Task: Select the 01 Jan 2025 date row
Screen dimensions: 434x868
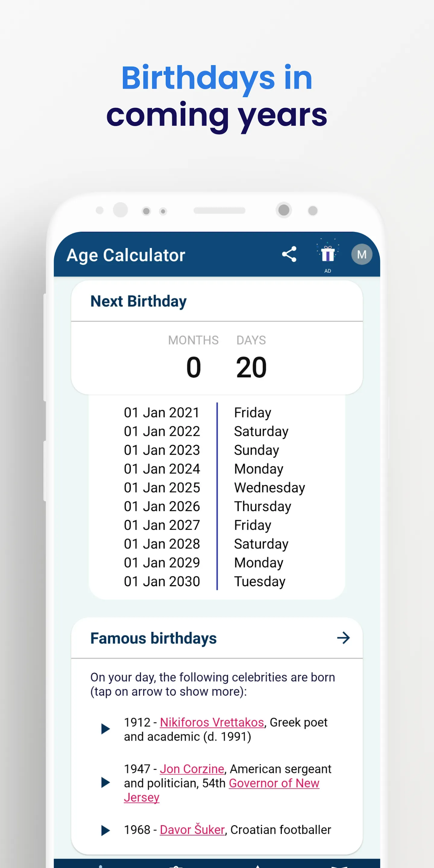Action: coord(162,488)
